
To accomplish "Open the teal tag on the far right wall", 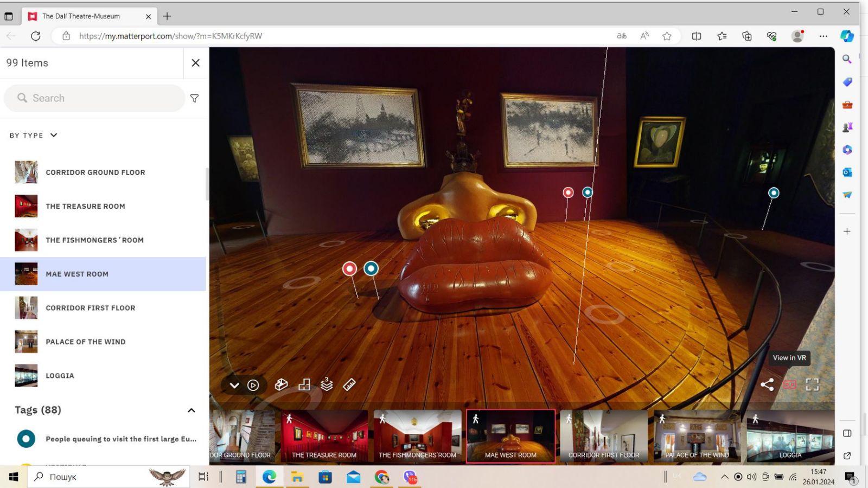I will click(x=774, y=192).
